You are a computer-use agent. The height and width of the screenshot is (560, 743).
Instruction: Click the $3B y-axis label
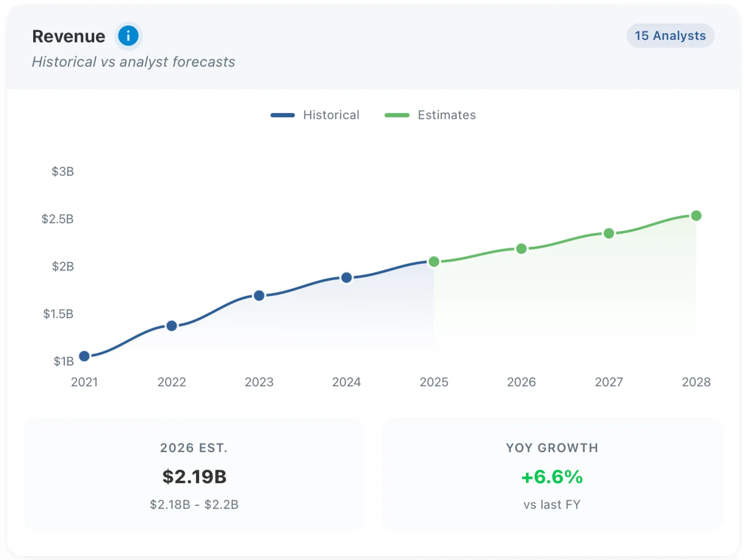tap(63, 171)
